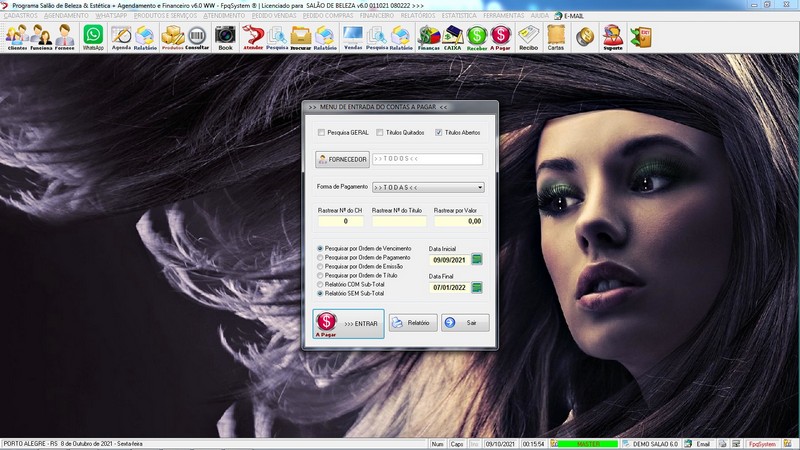This screenshot has height=450, width=800.
Task: Launch WhatsApp from the toolbar
Action: pyautogui.click(x=93, y=37)
